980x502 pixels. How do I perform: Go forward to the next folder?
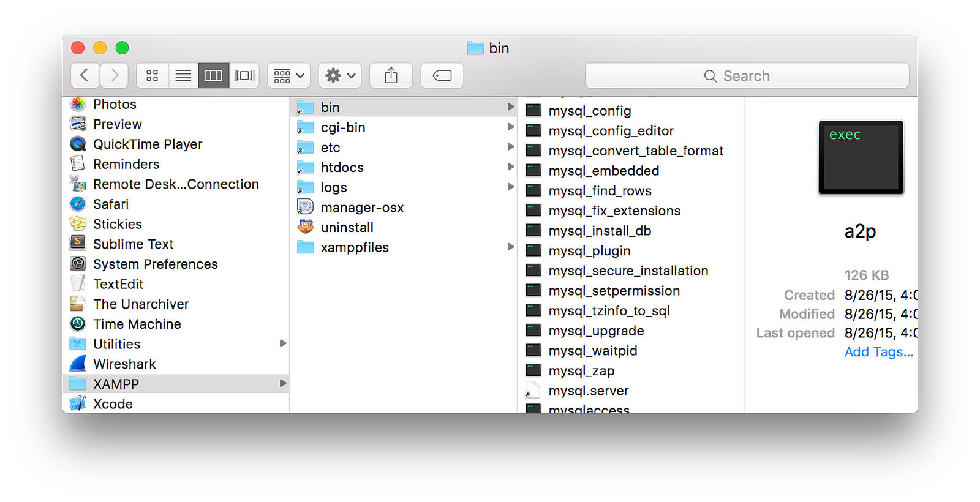(x=115, y=75)
